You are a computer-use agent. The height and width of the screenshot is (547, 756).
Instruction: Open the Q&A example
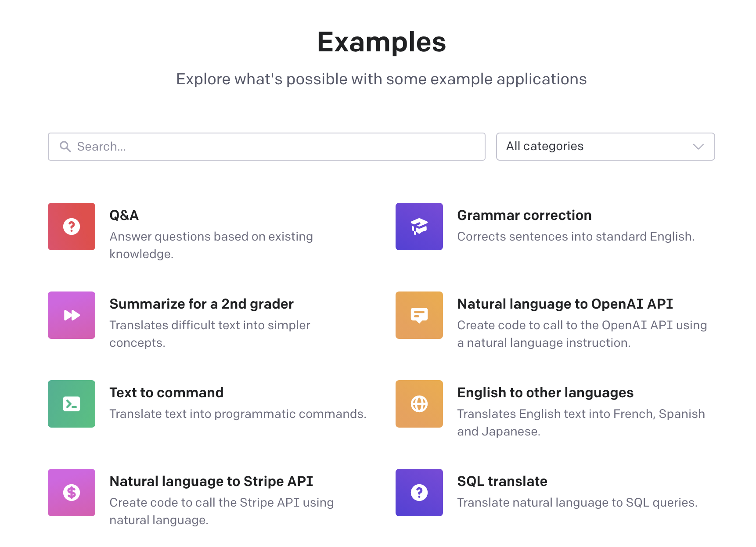coord(124,215)
